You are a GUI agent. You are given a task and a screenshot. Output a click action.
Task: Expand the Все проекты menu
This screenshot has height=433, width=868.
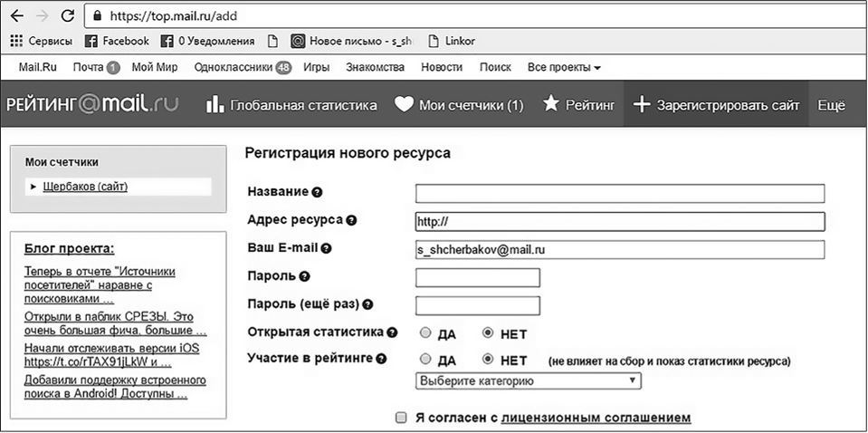click(x=564, y=67)
